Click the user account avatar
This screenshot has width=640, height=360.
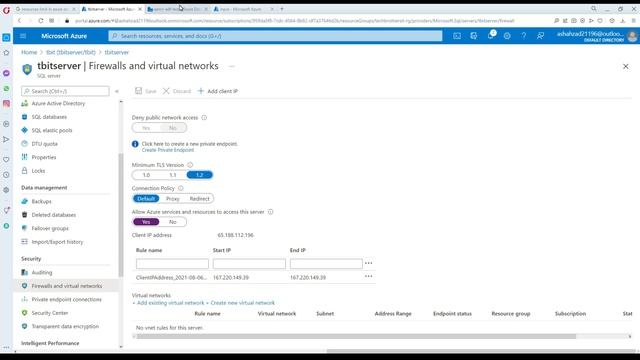(x=632, y=36)
